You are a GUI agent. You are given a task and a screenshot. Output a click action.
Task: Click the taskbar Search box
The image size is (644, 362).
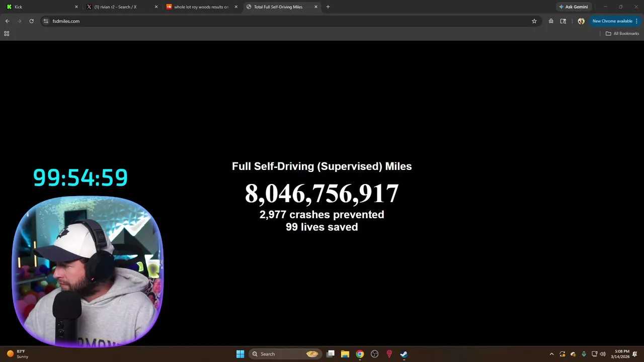(285, 354)
